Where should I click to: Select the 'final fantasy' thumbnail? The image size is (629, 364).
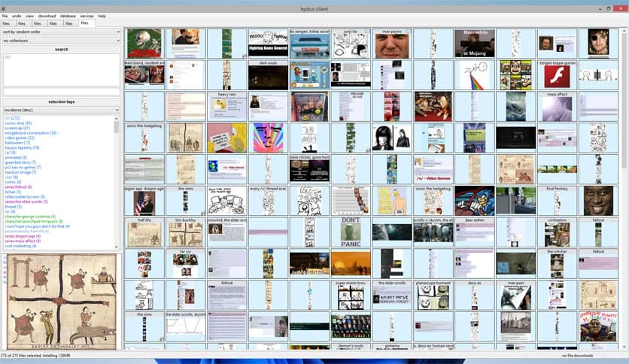(x=558, y=201)
